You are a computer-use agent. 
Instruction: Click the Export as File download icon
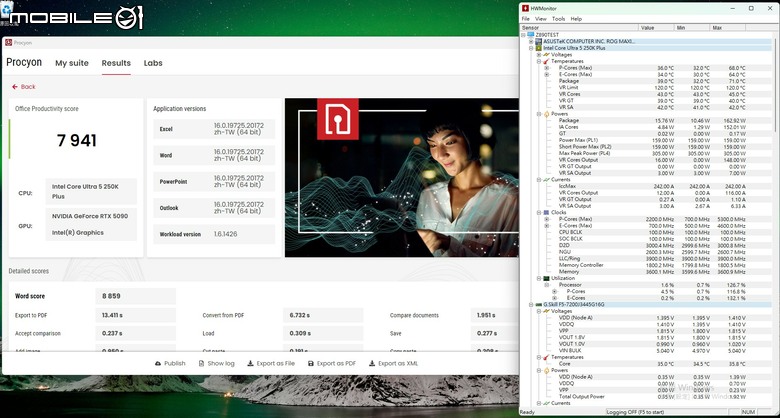click(x=250, y=363)
